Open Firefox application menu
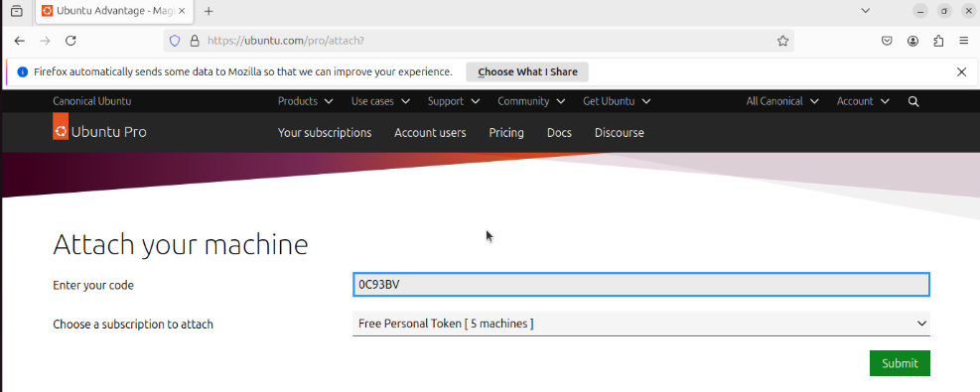980x392 pixels. 964,41
